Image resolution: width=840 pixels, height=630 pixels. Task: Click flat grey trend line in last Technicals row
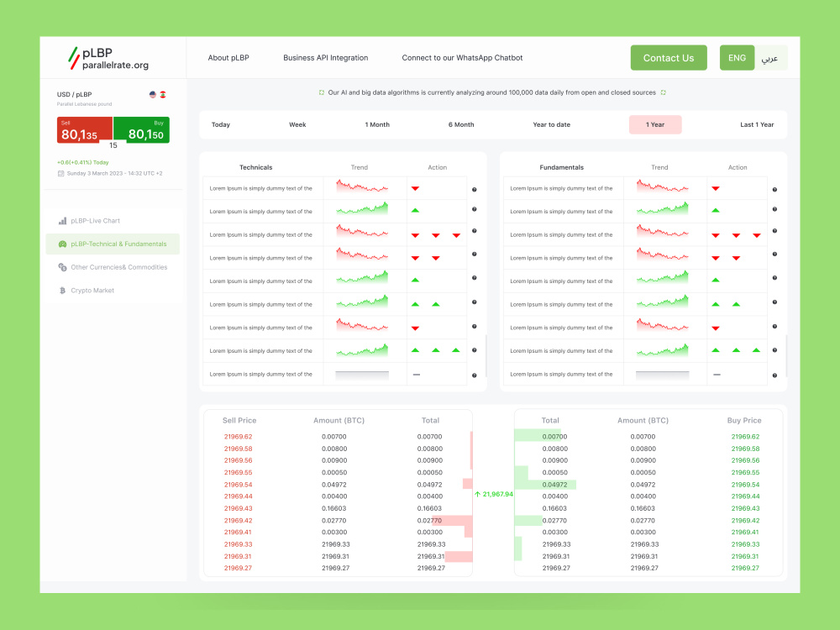pyautogui.click(x=362, y=375)
